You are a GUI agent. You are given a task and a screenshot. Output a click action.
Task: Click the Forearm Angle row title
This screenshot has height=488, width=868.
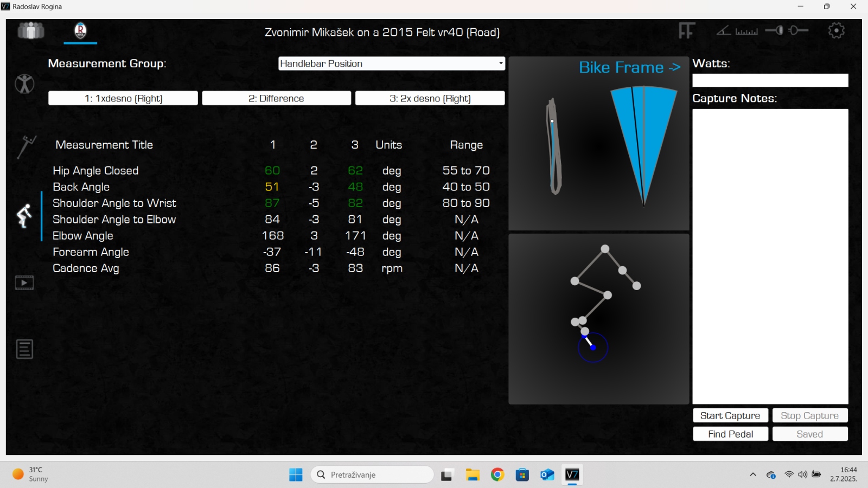tap(91, 252)
